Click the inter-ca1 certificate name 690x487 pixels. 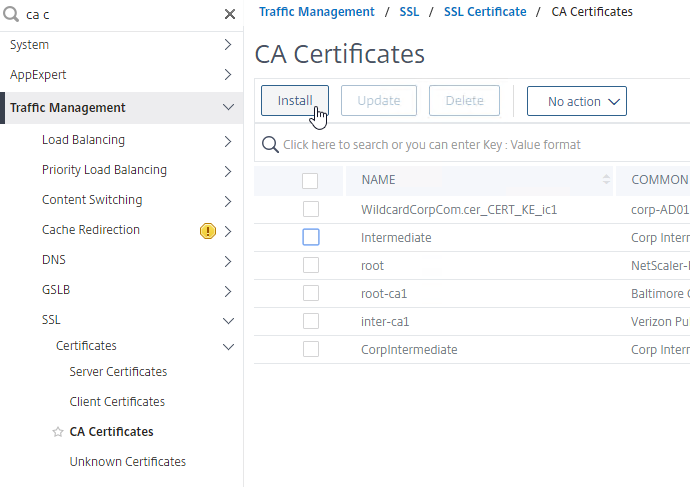[x=385, y=322]
